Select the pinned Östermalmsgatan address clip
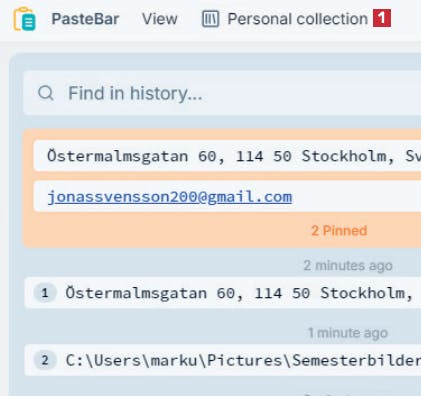The height and width of the screenshot is (396, 421). pyautogui.click(x=227, y=156)
